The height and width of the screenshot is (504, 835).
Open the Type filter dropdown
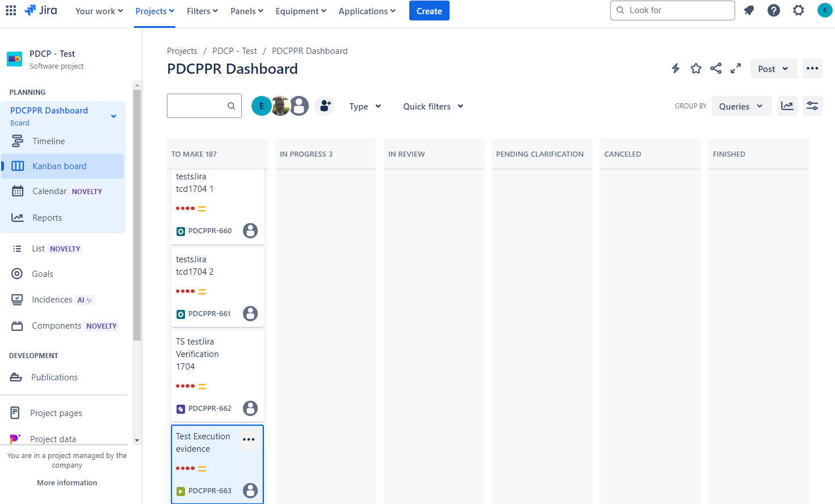coord(364,106)
